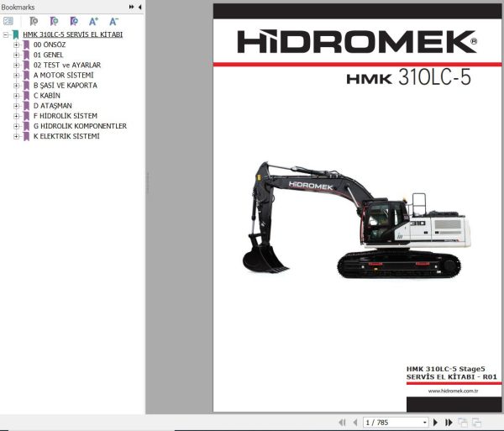Click the teal bookmark icon of the root entry
The height and width of the screenshot is (431, 504).
click(15, 34)
